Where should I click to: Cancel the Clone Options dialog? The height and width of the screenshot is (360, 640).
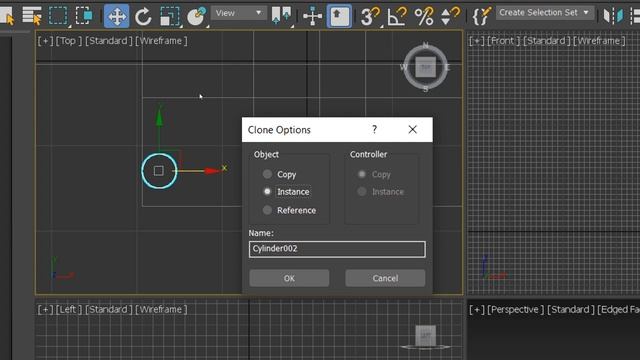click(x=385, y=278)
